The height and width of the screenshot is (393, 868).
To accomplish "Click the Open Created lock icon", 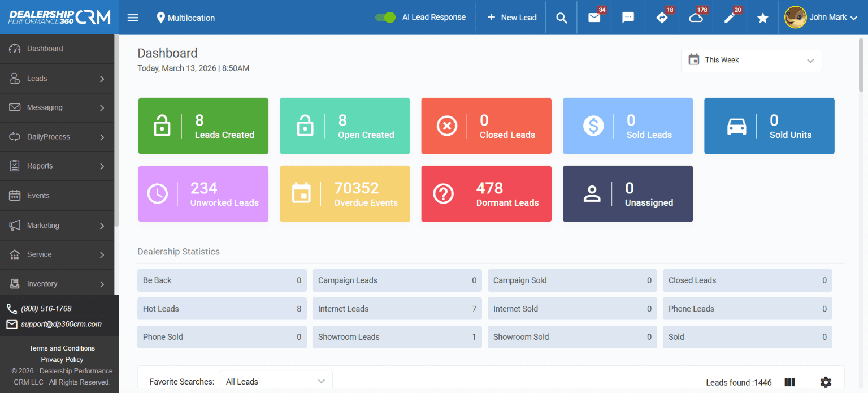I will pyautogui.click(x=305, y=126).
